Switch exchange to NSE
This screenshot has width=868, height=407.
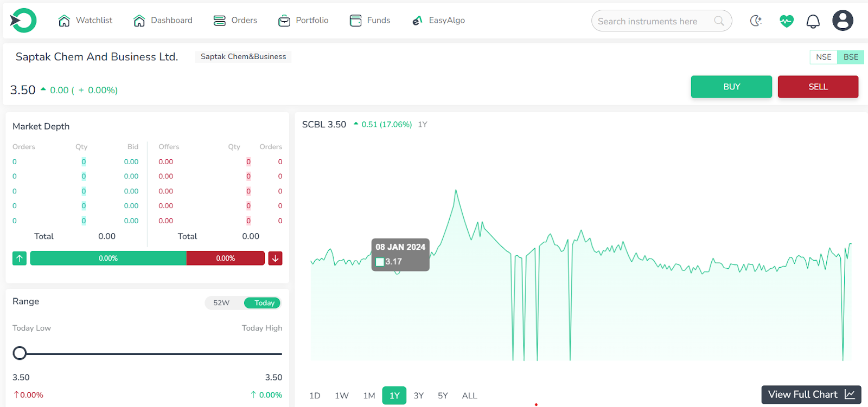coord(824,57)
